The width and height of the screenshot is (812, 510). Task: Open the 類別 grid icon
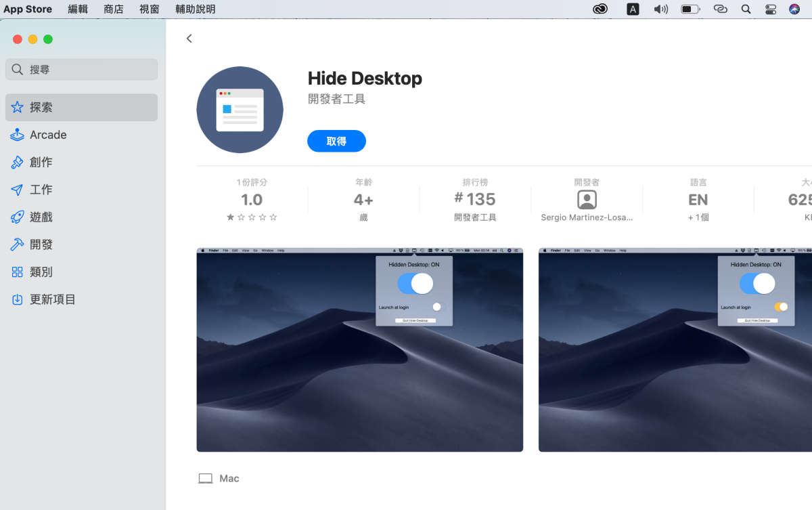coord(17,272)
